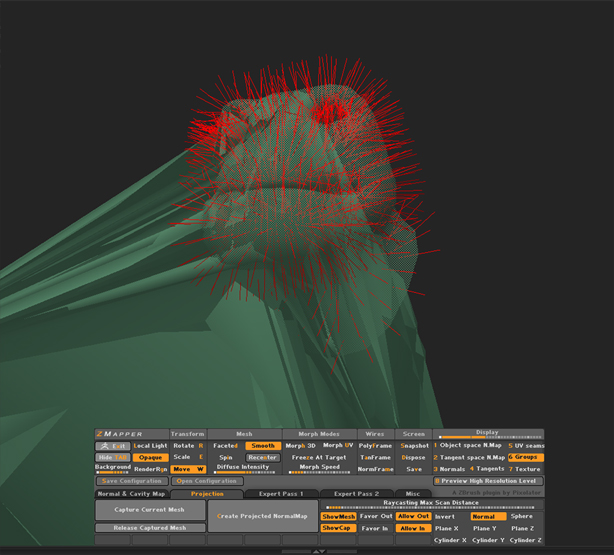
Task: Toggle TanFrame wires
Action: coord(375,457)
